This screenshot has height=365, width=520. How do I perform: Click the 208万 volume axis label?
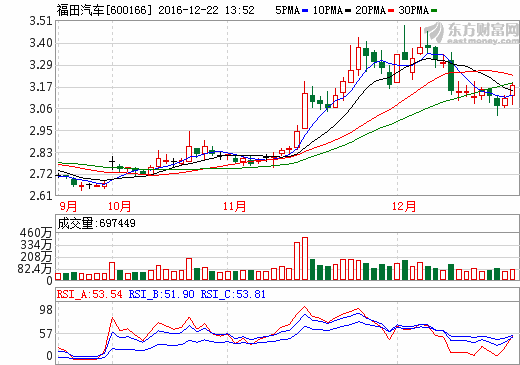click(x=36, y=257)
